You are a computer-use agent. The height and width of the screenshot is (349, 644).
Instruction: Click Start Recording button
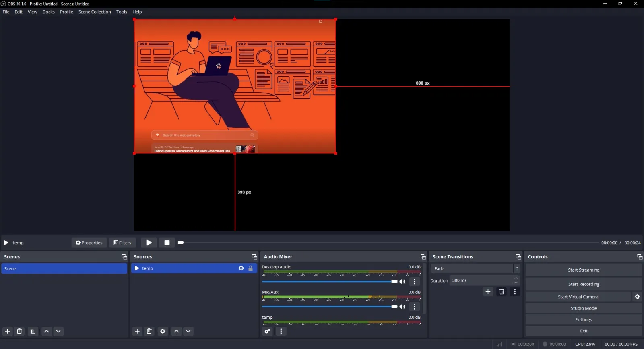coord(584,284)
